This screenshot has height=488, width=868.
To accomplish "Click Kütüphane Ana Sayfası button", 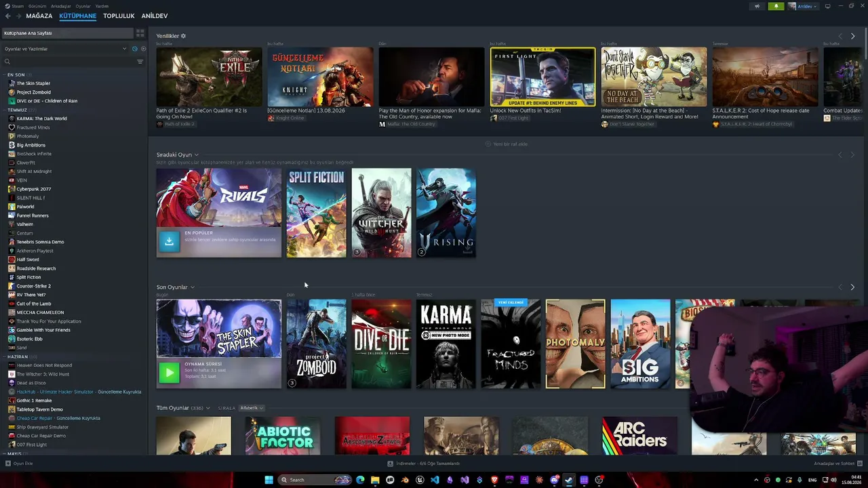I will (67, 33).
